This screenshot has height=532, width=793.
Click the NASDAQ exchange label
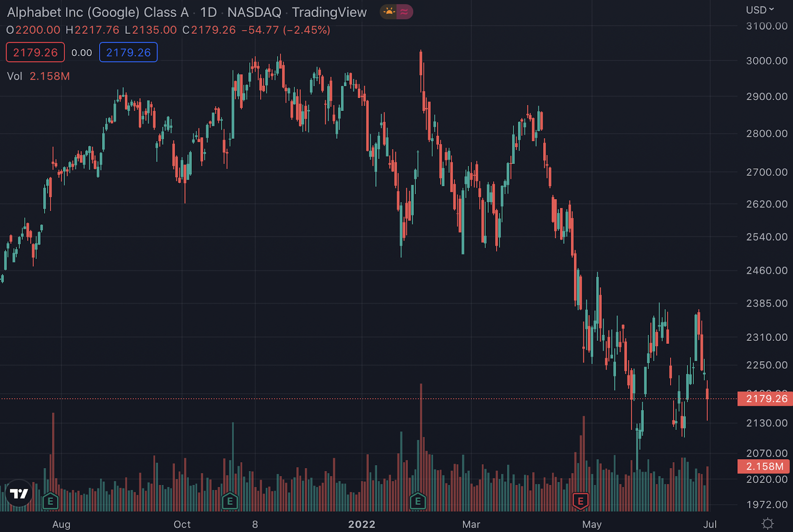tap(254, 12)
